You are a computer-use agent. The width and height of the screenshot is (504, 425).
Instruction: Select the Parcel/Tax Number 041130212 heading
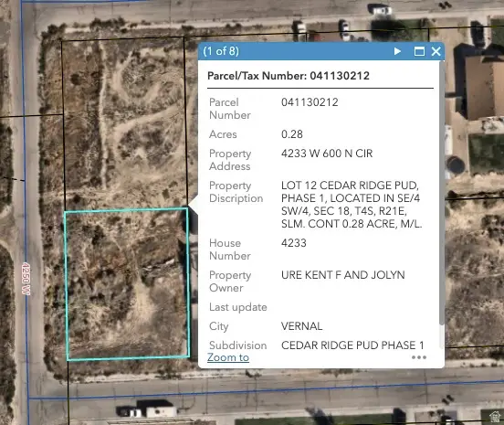point(289,76)
